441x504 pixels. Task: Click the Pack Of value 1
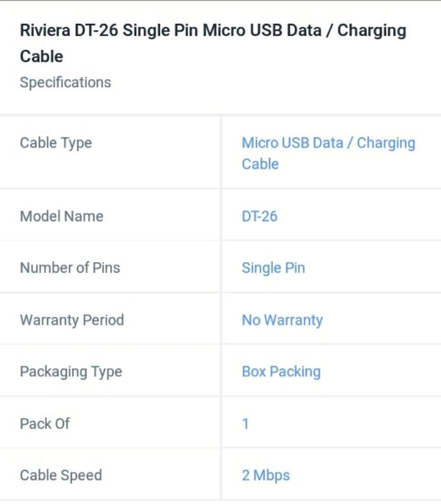[245, 423]
